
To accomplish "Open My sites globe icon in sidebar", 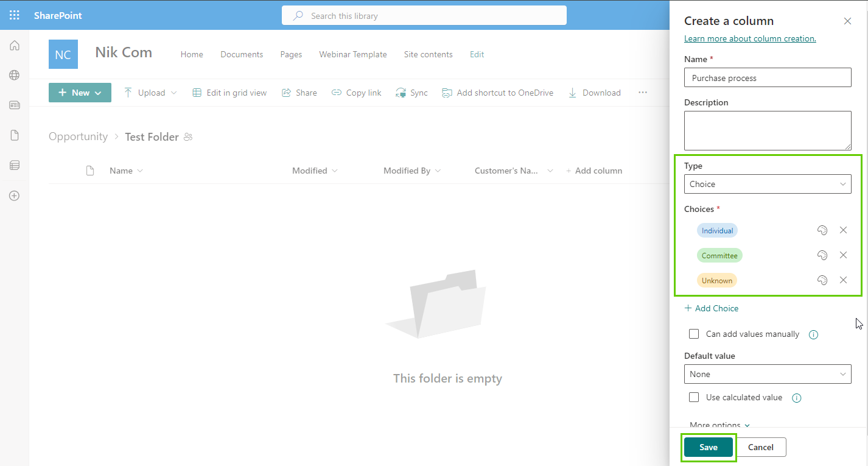I will click(x=15, y=76).
